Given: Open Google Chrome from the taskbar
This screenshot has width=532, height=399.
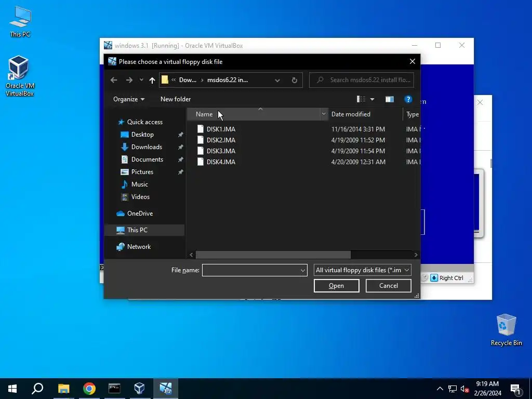Looking at the screenshot, I should (89, 389).
